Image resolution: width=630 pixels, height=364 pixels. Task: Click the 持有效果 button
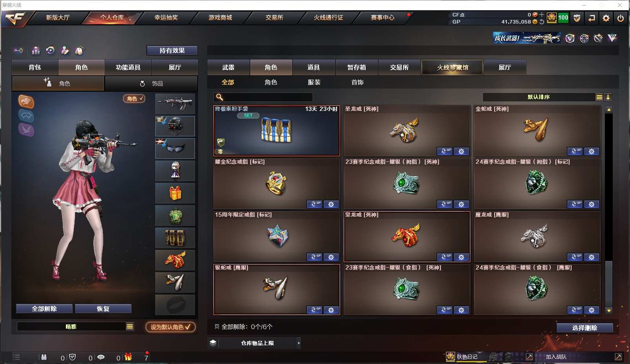point(172,51)
